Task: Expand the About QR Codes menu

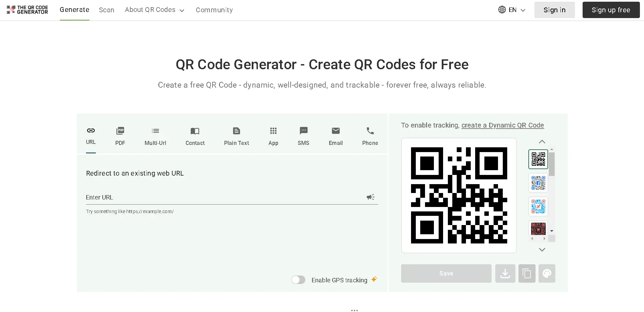Action: tap(154, 10)
